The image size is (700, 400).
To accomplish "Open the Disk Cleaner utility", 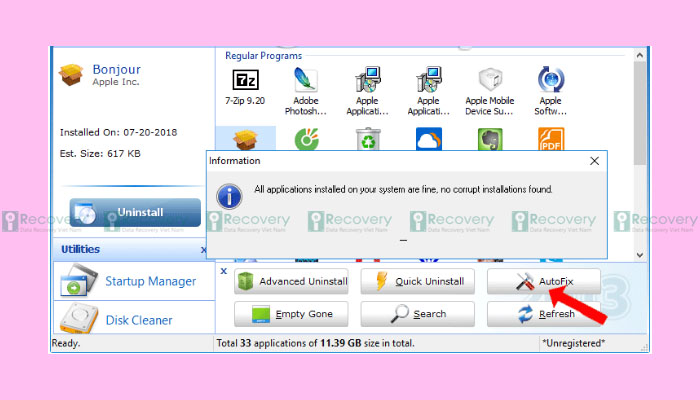I will (134, 318).
